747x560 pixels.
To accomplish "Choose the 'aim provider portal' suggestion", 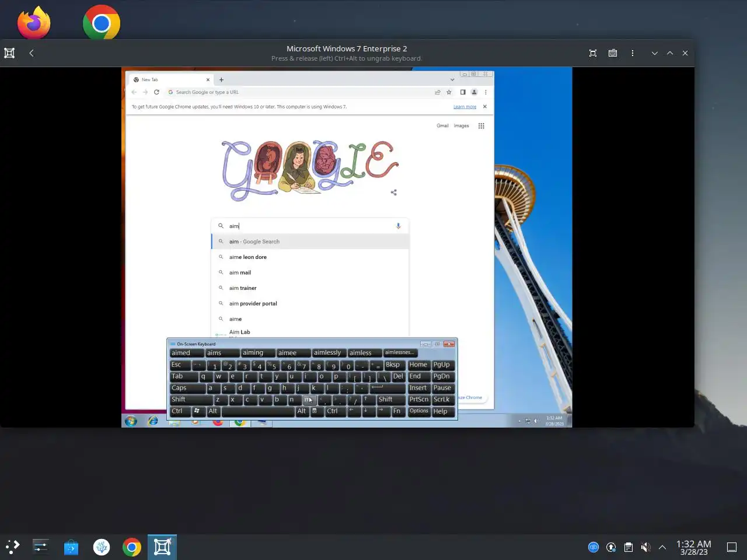I will (310, 303).
